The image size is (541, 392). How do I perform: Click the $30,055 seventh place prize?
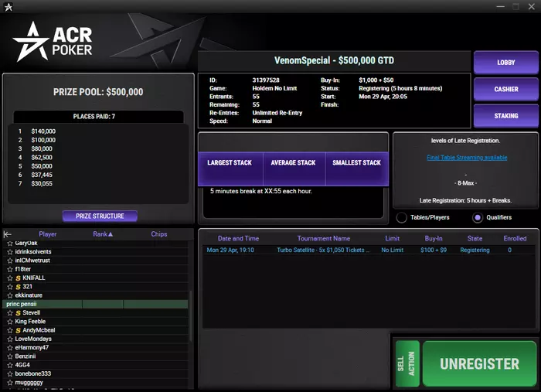pyautogui.click(x=42, y=183)
